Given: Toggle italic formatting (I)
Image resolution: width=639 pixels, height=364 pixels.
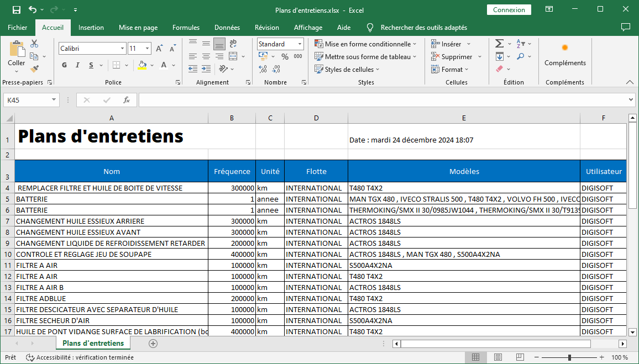Looking at the screenshot, I should [x=77, y=65].
